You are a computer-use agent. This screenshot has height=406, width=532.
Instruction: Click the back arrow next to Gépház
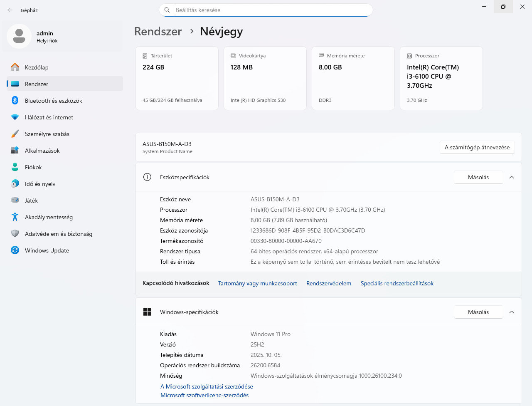10,10
